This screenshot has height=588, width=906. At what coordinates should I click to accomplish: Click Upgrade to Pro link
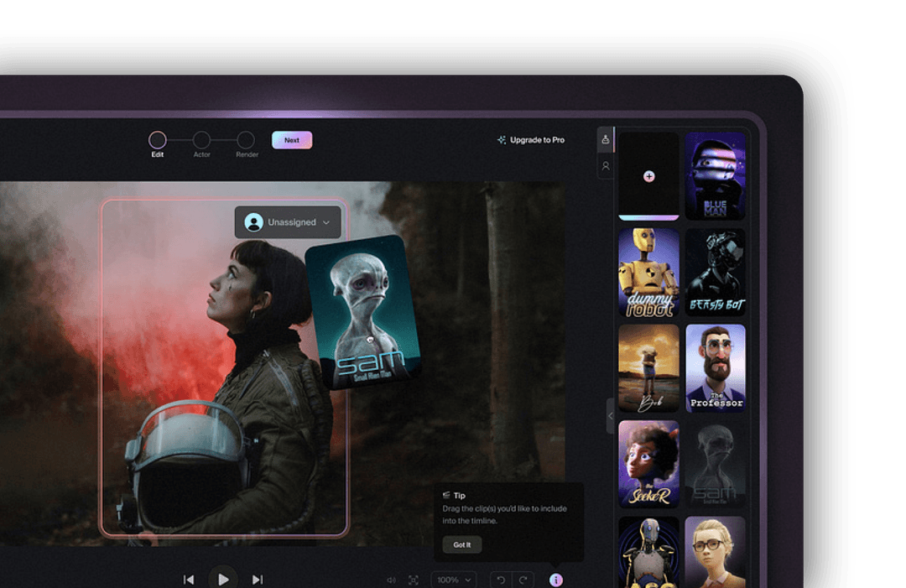click(531, 140)
